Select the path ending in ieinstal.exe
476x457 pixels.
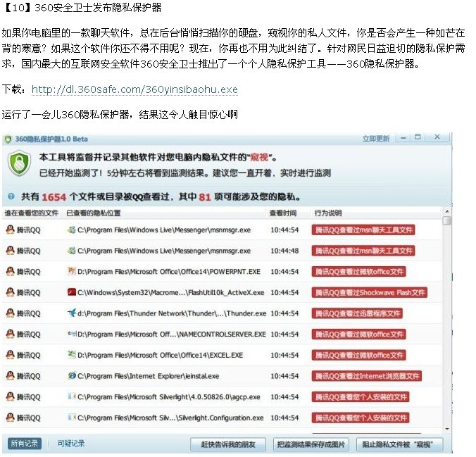[148, 376]
